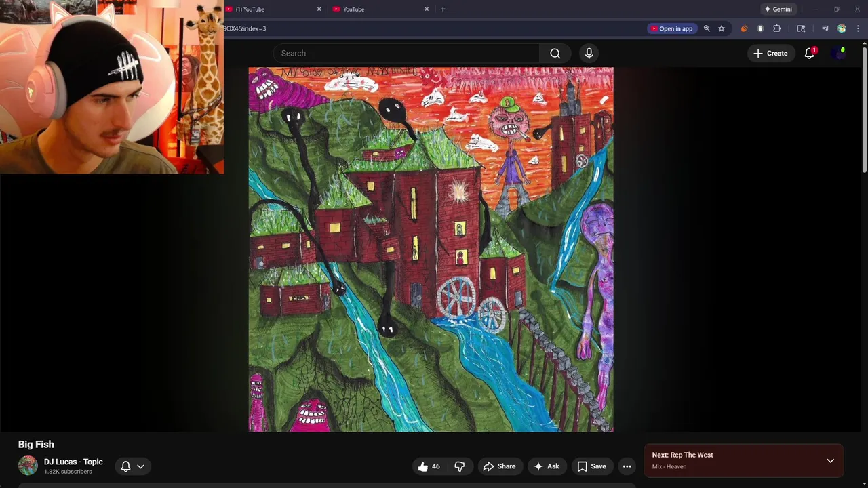Open more actions three-dot menu
Image resolution: width=868 pixels, height=488 pixels.
(x=627, y=466)
